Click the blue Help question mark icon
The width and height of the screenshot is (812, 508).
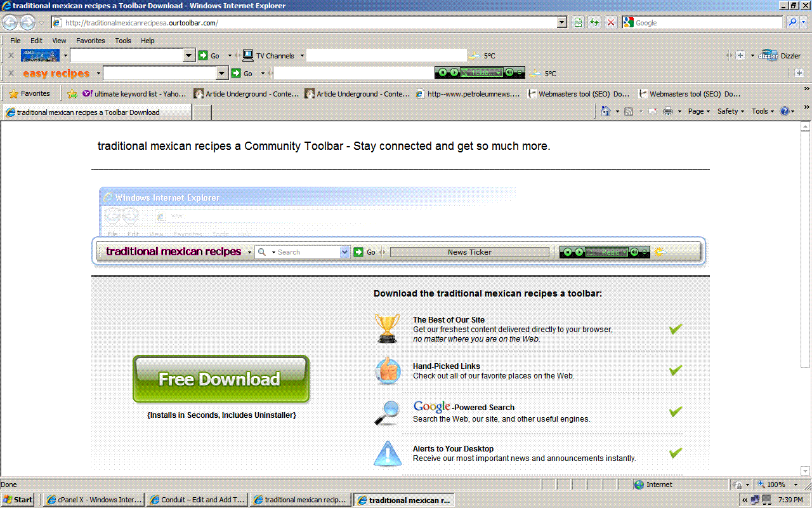click(x=785, y=111)
